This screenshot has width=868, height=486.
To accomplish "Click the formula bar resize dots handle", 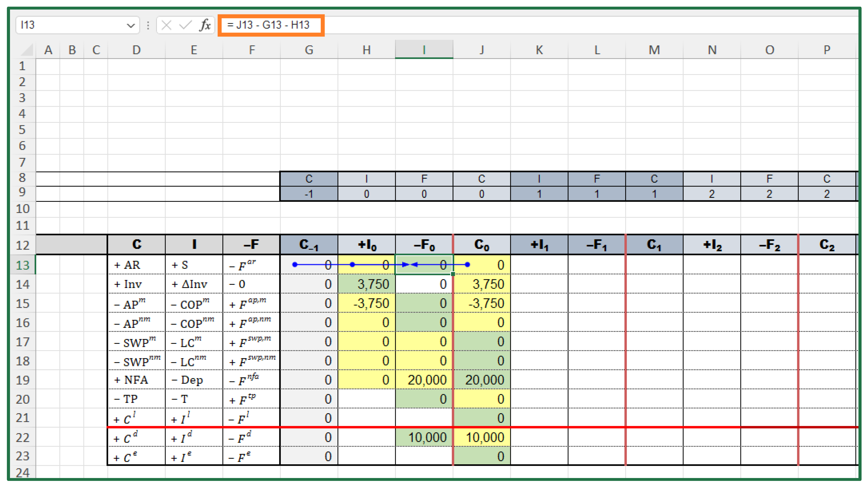I will (x=148, y=25).
